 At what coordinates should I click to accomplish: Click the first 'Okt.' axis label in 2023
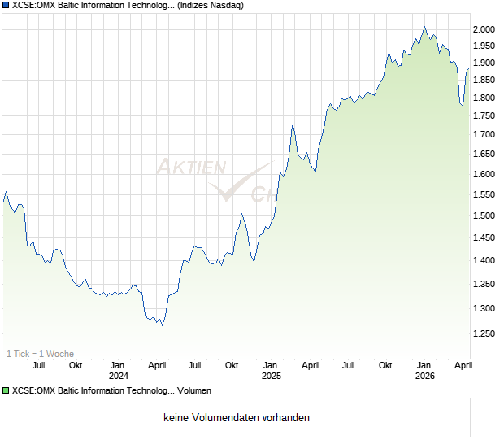pos(76,366)
